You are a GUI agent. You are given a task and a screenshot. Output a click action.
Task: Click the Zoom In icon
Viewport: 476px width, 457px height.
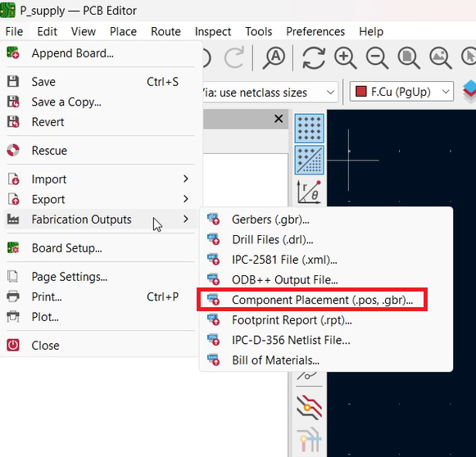point(345,57)
